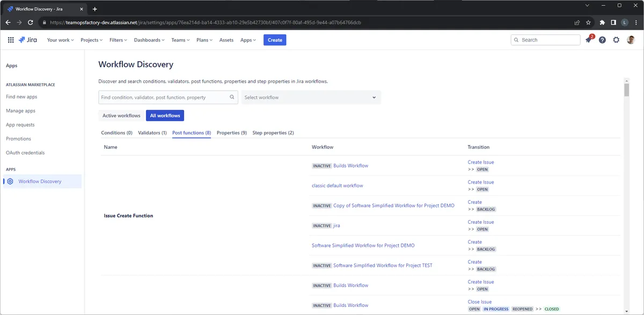Open the browser extensions puzzle icon
The image size is (644, 315).
(x=602, y=23)
